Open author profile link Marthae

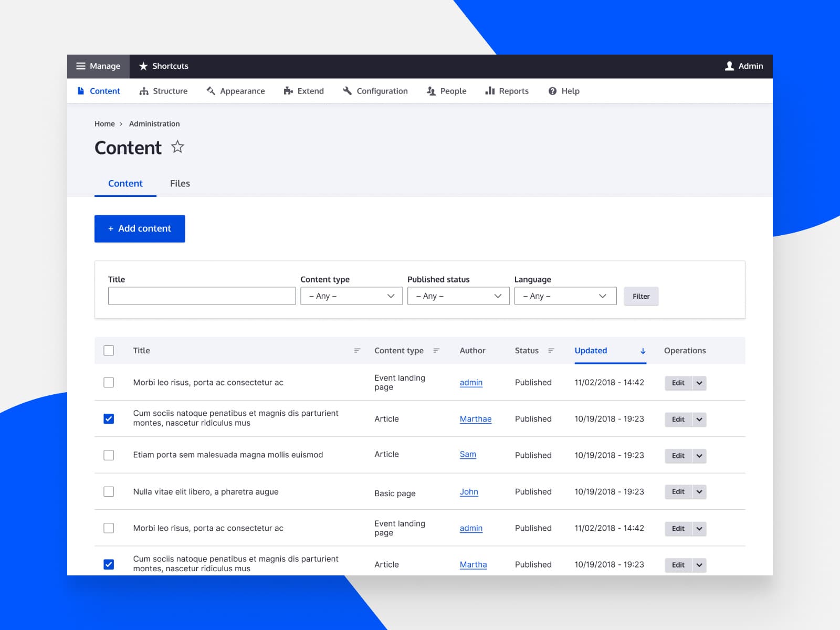475,418
